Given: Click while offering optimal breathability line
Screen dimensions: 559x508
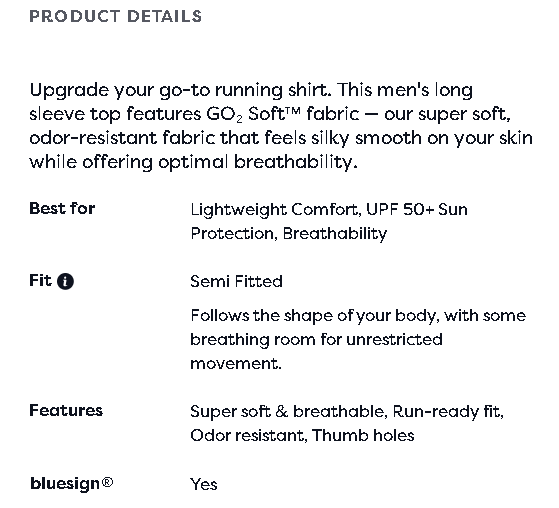Looking at the screenshot, I should [x=193, y=163].
